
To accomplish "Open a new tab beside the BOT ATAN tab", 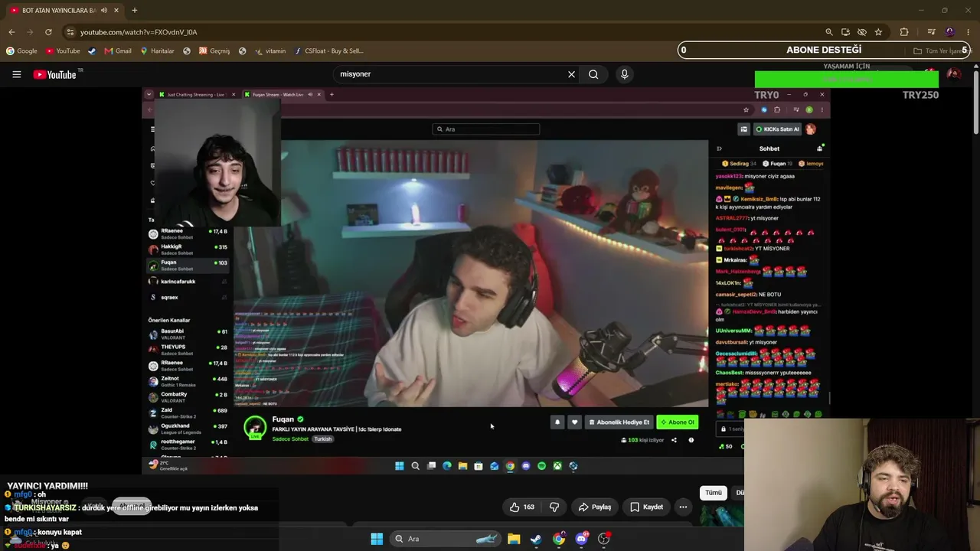I will coord(134,11).
